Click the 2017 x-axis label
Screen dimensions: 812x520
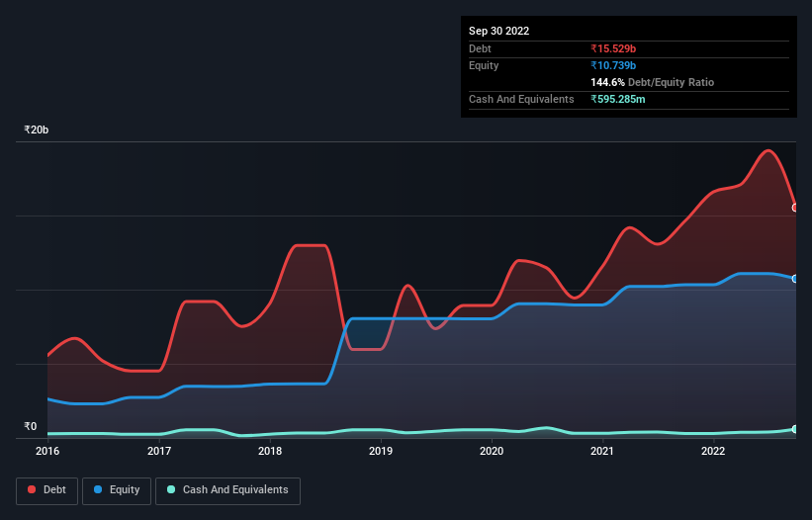tap(159, 451)
